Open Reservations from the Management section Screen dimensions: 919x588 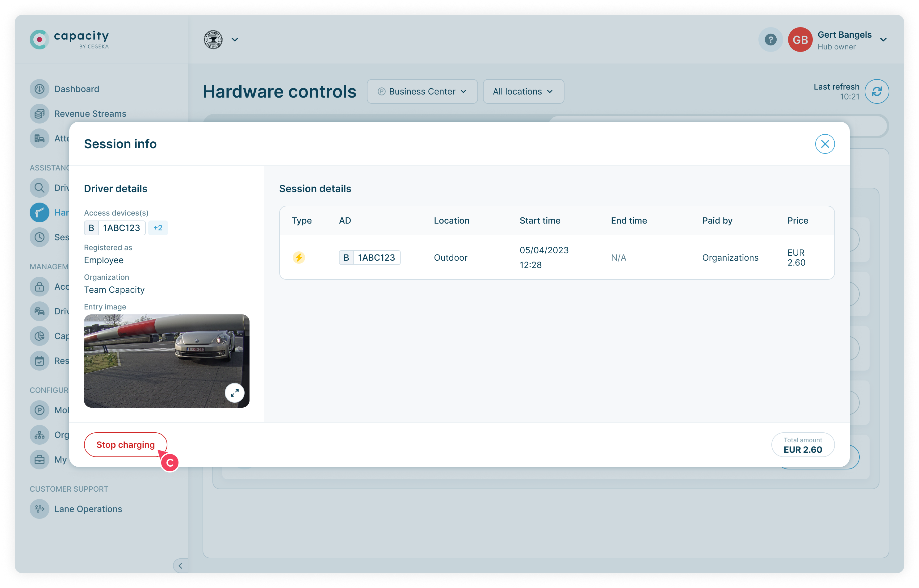39,360
